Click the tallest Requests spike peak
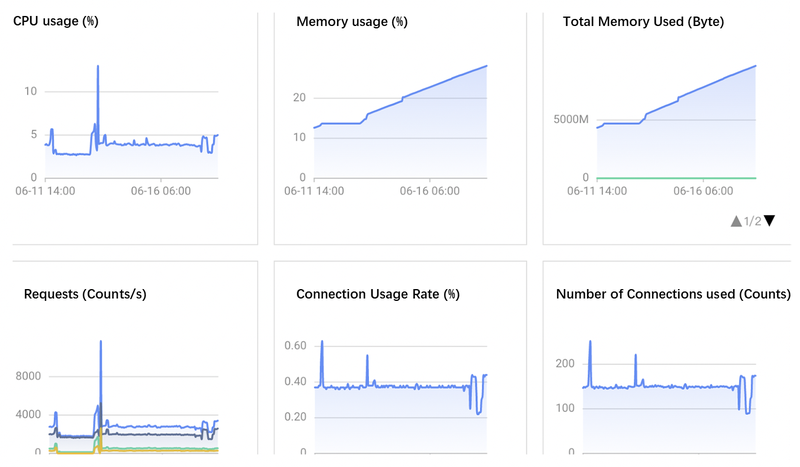This screenshot has height=467, width=800. pos(101,341)
